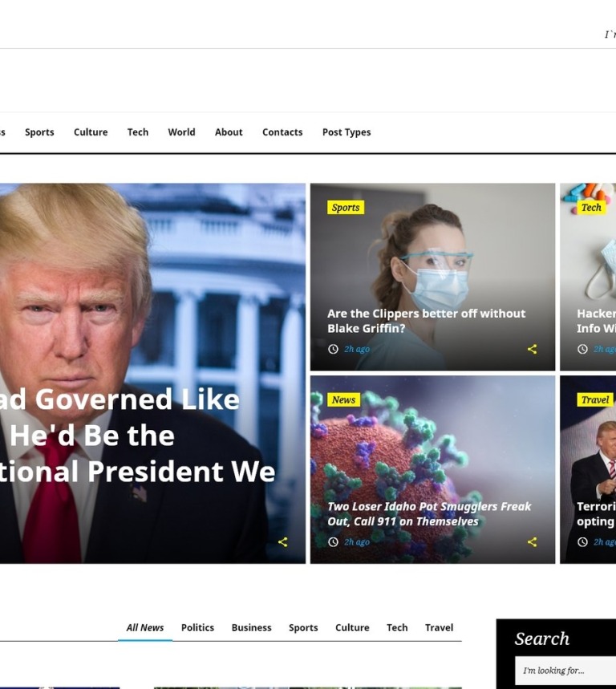
Task: Share the Idaho Pot Smugglers article
Action: pos(532,542)
